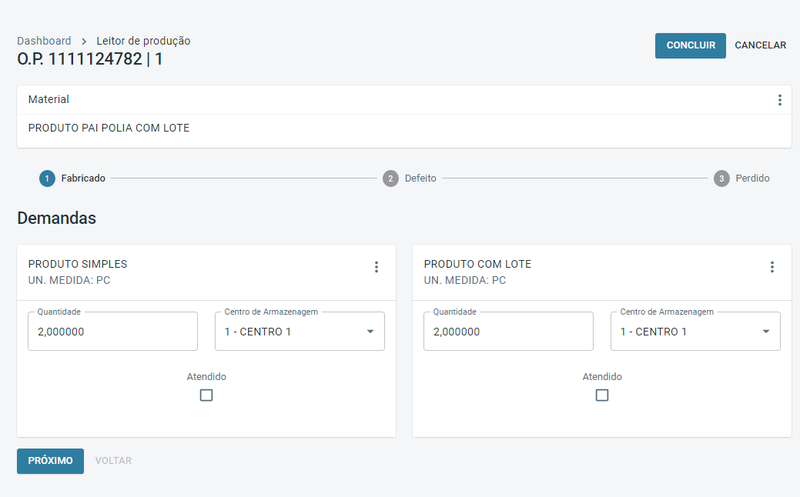Check Atendido for PRODUTO SIMPLES

(x=206, y=395)
